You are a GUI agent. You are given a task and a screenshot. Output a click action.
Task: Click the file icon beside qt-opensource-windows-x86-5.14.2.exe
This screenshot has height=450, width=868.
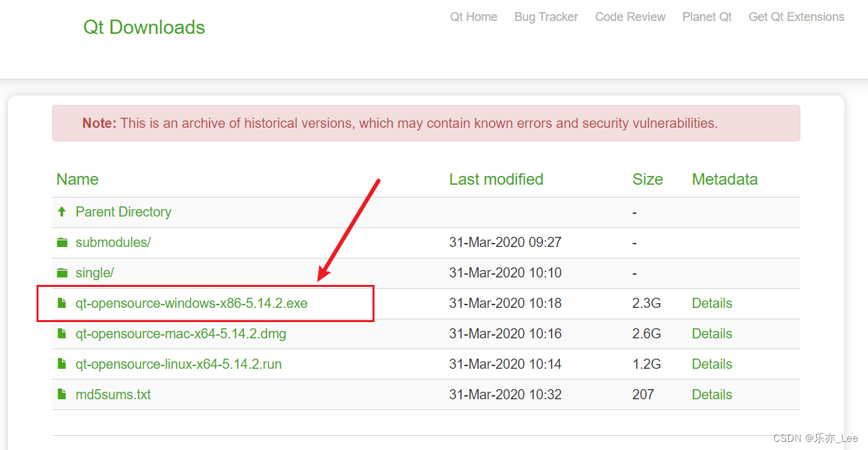[x=62, y=303]
